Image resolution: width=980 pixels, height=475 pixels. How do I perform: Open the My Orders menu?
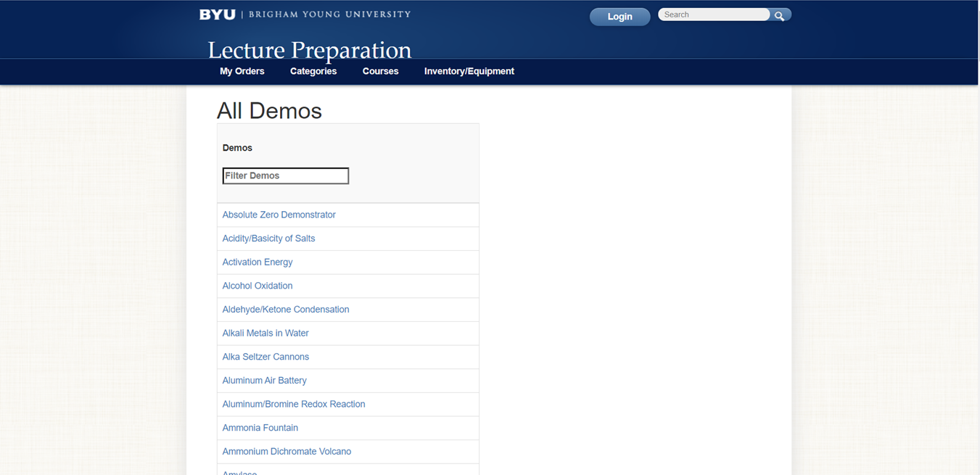coord(242,71)
